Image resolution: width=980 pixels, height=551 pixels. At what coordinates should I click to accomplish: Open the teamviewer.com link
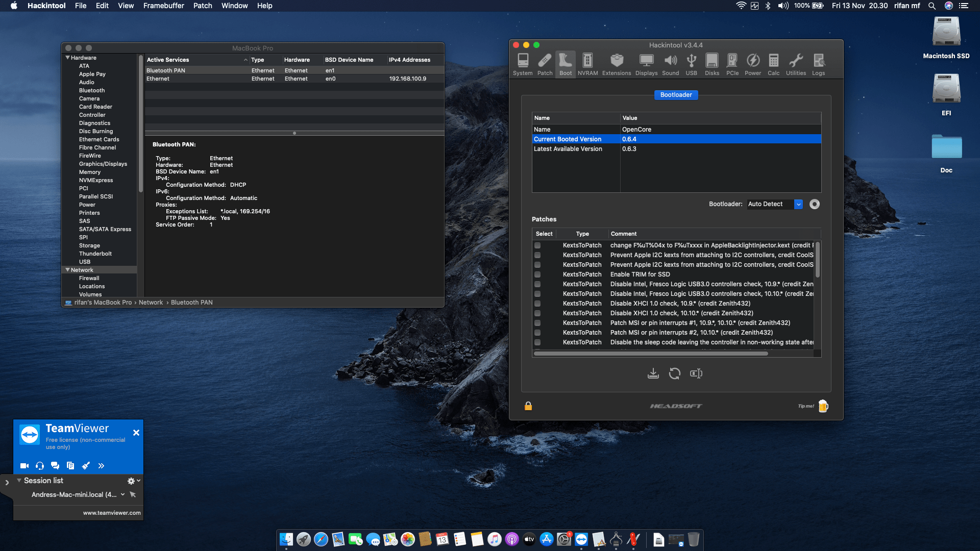[112, 513]
